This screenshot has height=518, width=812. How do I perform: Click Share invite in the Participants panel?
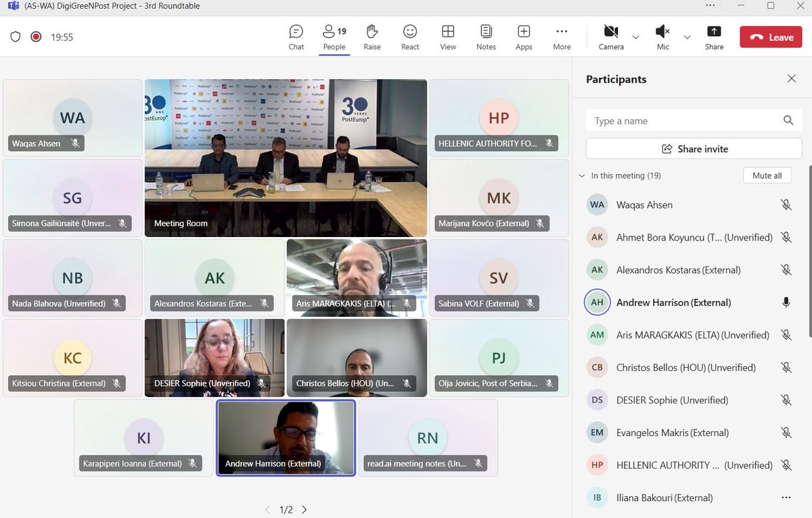click(x=693, y=148)
